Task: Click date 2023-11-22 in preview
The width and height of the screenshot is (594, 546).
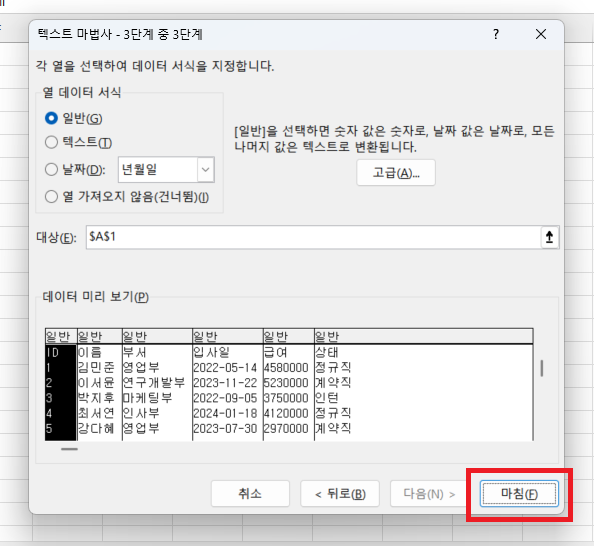Action: tap(225, 383)
